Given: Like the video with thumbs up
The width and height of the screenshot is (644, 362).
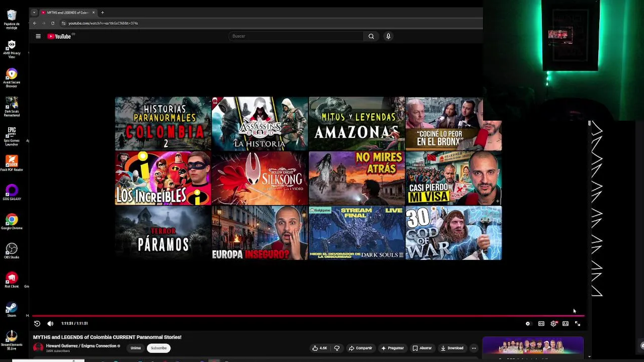Looking at the screenshot, I should coord(319,348).
